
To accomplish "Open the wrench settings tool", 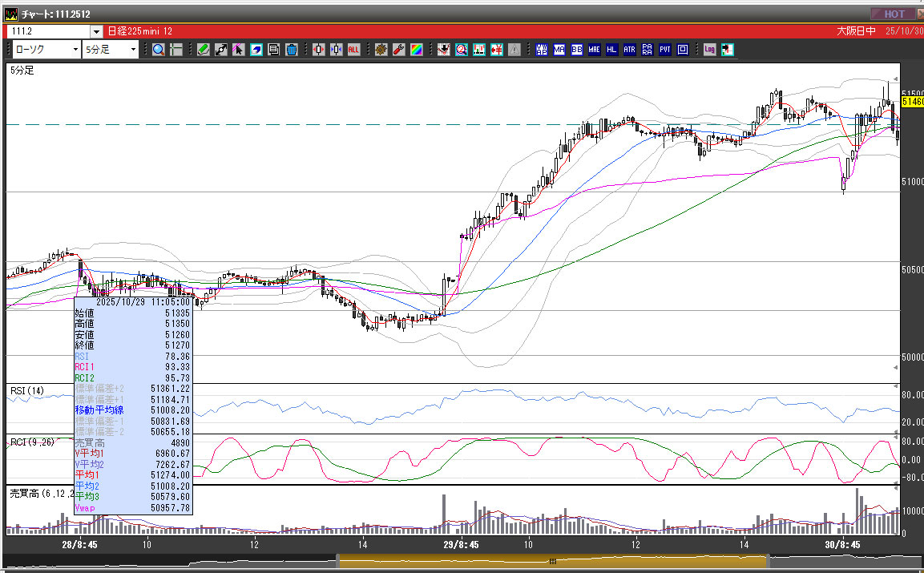I will (398, 50).
